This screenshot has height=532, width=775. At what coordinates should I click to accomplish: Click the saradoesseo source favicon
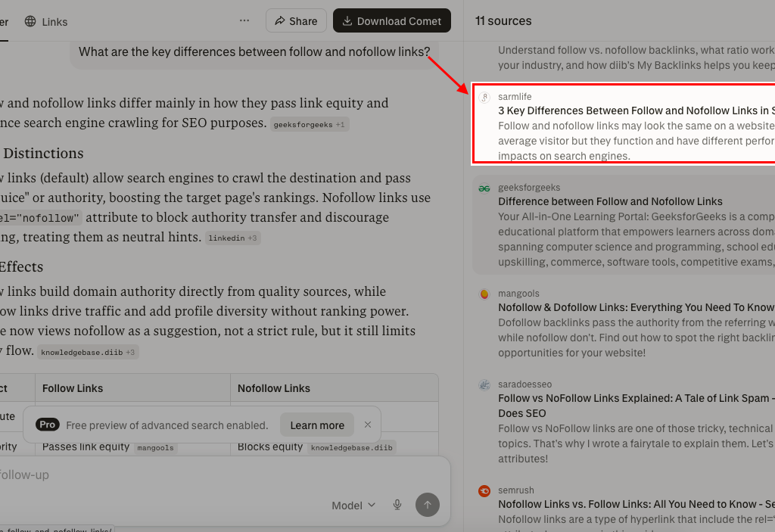coord(484,384)
